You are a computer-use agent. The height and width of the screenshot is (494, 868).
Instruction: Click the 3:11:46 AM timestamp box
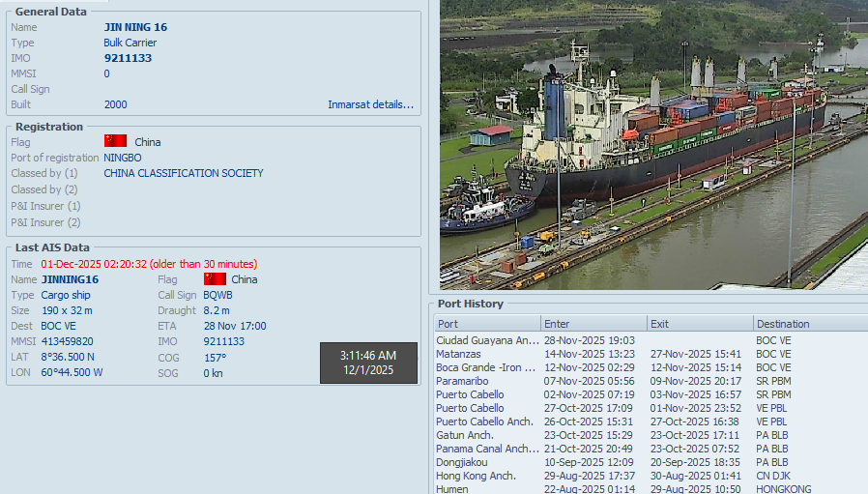(x=368, y=363)
